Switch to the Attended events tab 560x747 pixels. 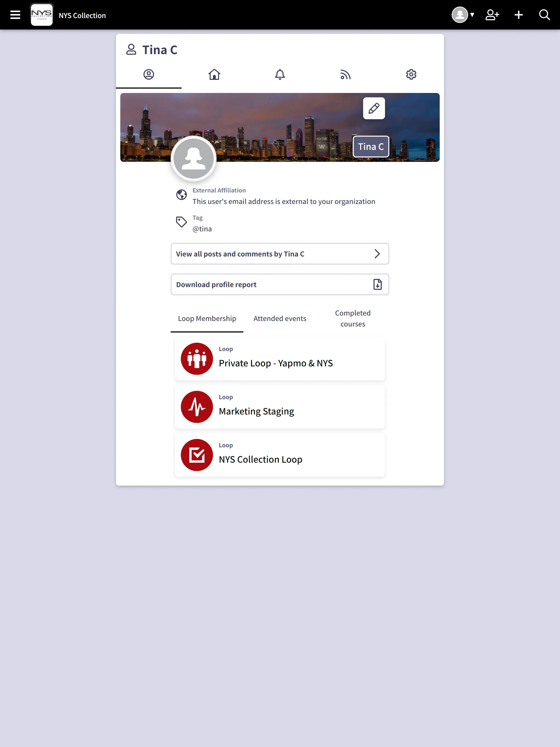click(279, 318)
